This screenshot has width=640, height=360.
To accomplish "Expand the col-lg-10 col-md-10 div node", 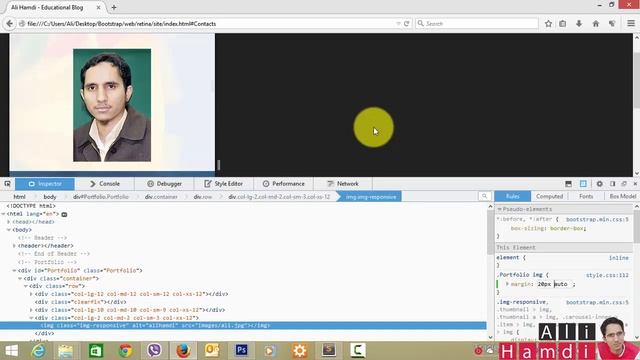I will pos(31,310).
